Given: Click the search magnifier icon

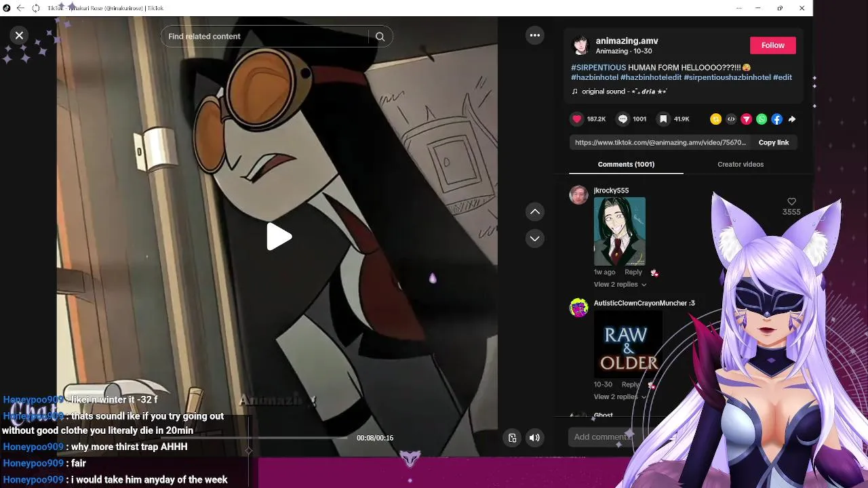Looking at the screenshot, I should [380, 37].
